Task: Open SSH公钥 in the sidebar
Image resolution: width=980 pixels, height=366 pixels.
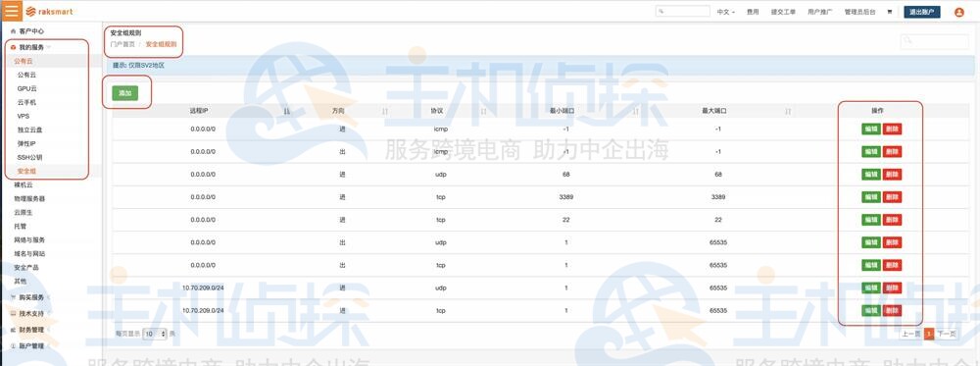Action: pos(29,157)
